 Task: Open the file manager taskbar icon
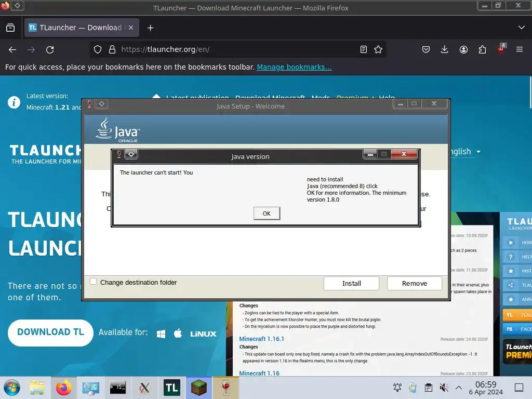[x=37, y=388]
